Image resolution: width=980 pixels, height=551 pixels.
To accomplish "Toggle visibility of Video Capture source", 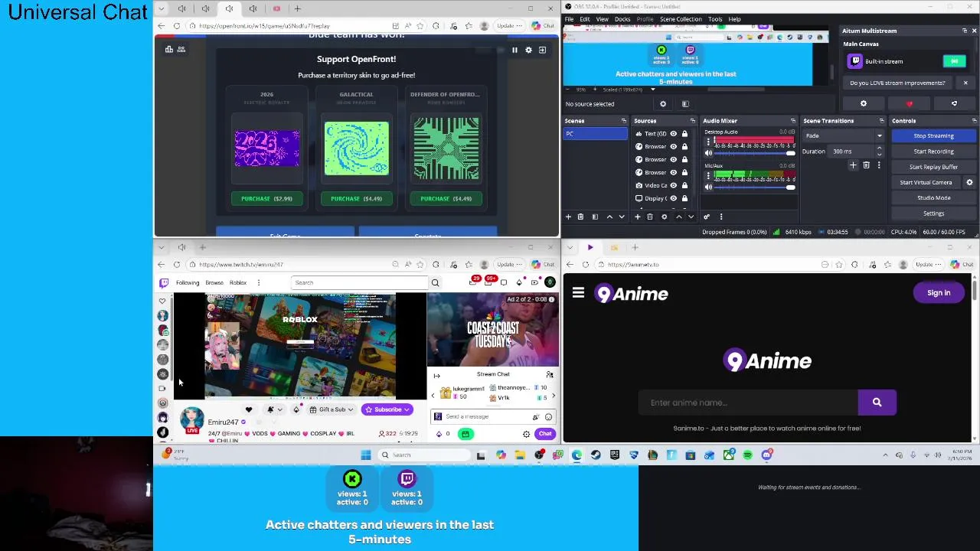I will 674,185.
